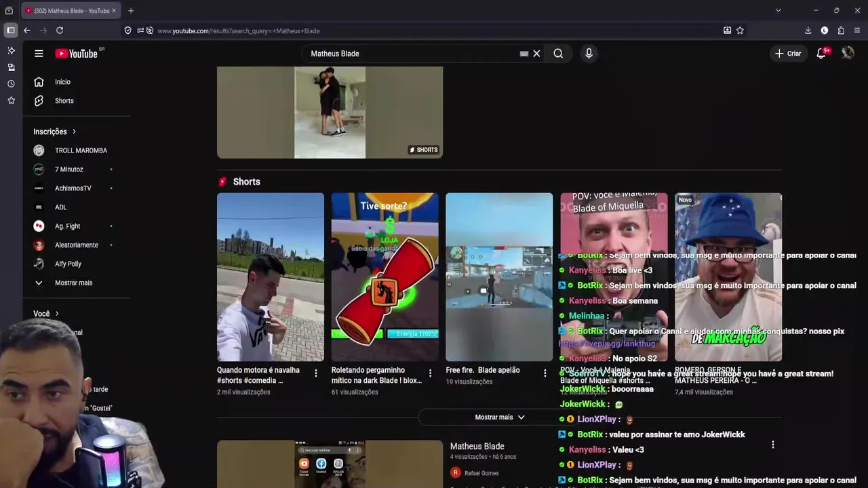Screen dimensions: 868x488
Task: Play the Free fire Blade apelão short
Action: click(x=499, y=277)
